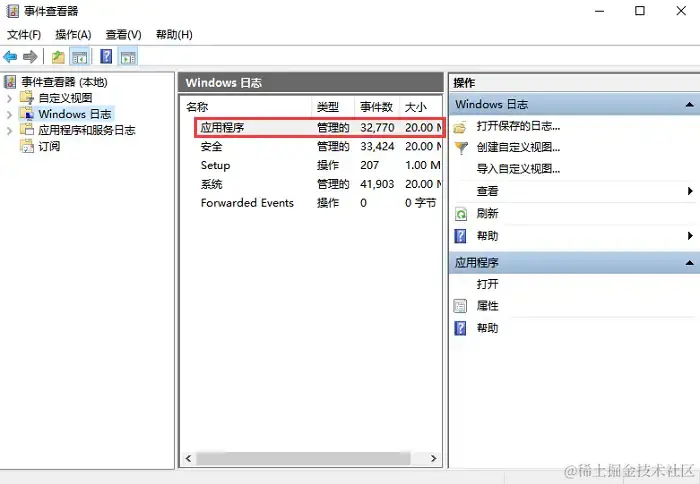This screenshot has width=700, height=484.
Task: Sort by the 事件数 column header
Action: [x=377, y=107]
